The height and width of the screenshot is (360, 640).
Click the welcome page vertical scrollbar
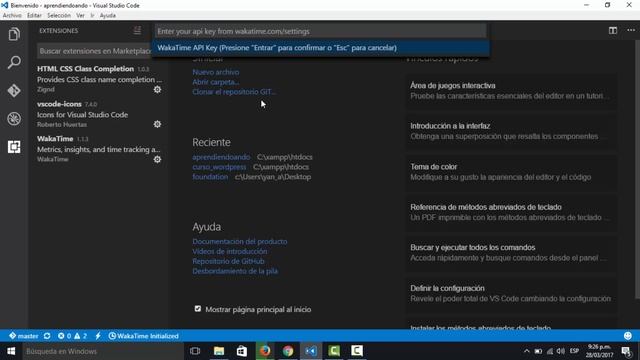click(x=637, y=169)
